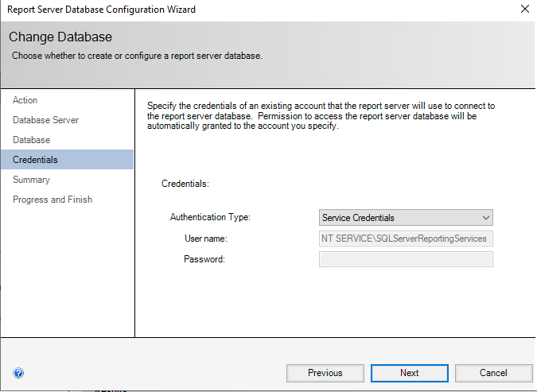This screenshot has height=392, width=537.
Task: Jump to the Summary step
Action: pyautogui.click(x=31, y=180)
